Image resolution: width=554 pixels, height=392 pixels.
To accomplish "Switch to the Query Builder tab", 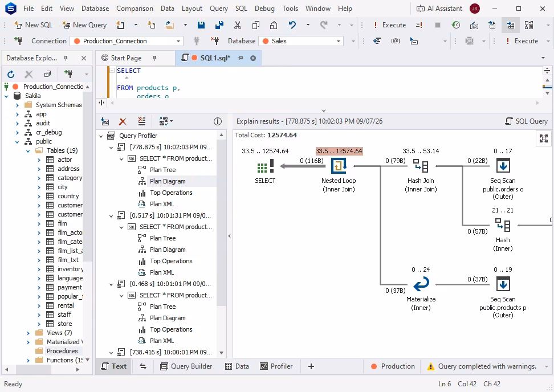I will [186, 366].
